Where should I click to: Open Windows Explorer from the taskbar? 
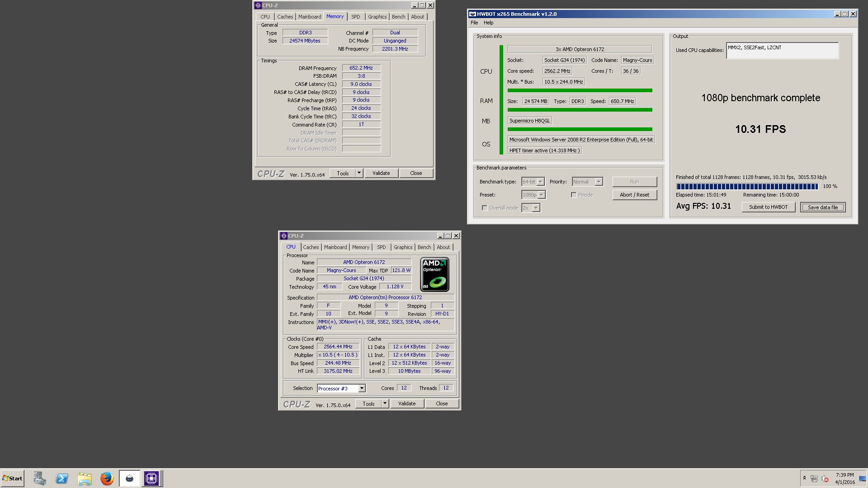(85, 478)
